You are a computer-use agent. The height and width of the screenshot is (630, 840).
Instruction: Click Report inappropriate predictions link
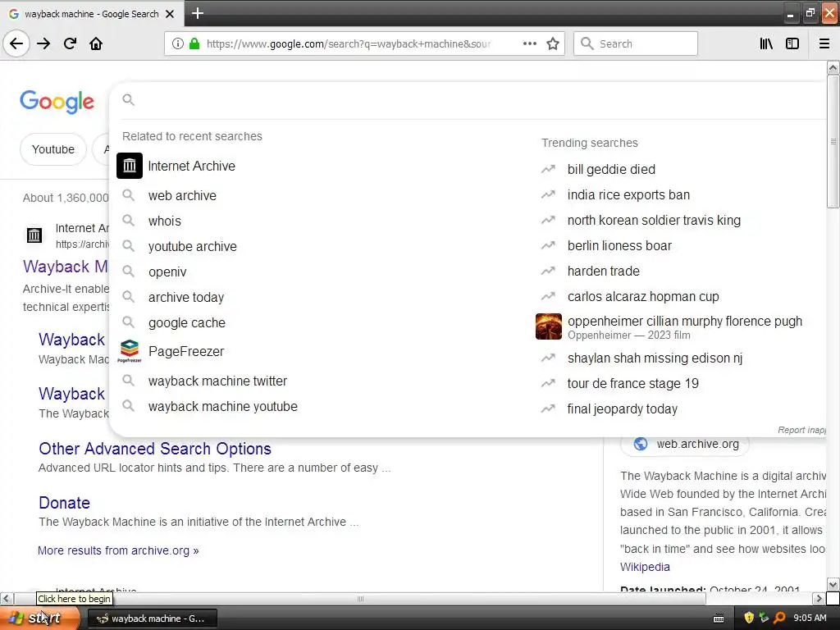[x=801, y=430]
